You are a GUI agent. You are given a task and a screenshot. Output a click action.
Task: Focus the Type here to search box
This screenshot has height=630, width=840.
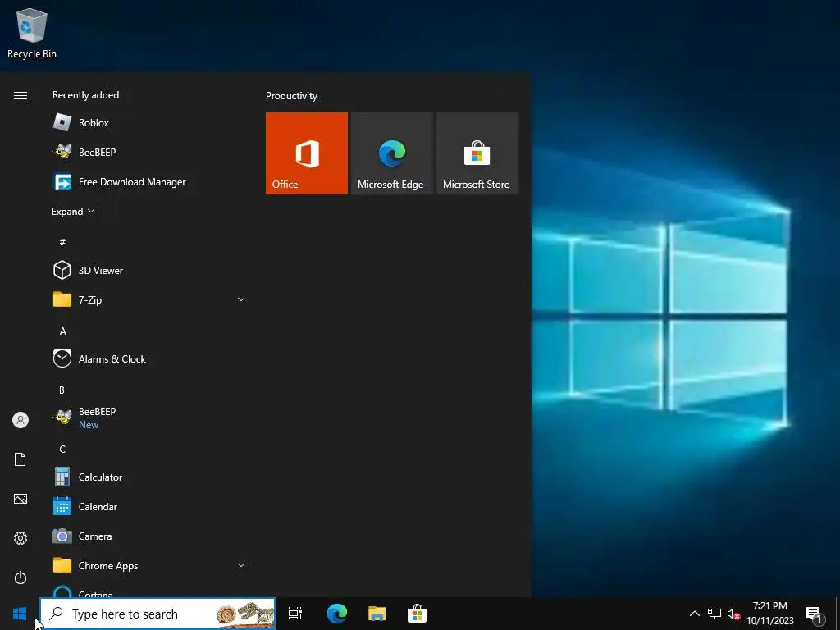157,614
